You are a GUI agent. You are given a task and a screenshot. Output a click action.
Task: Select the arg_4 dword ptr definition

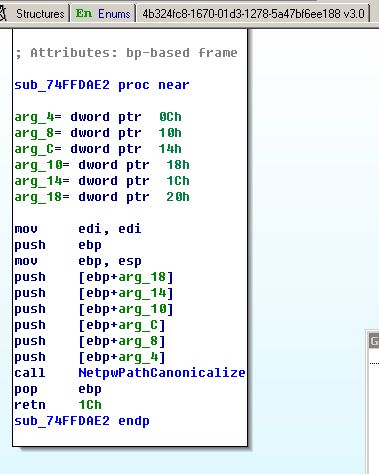98,117
